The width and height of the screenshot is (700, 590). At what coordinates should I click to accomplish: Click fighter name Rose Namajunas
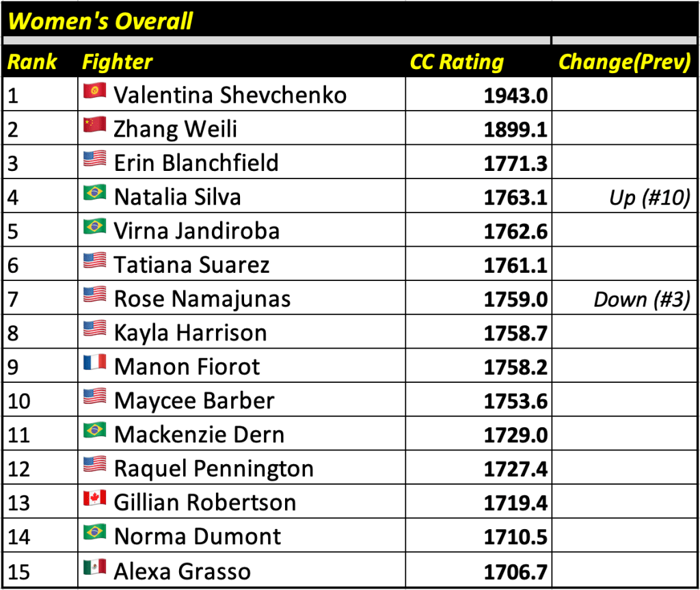click(202, 299)
